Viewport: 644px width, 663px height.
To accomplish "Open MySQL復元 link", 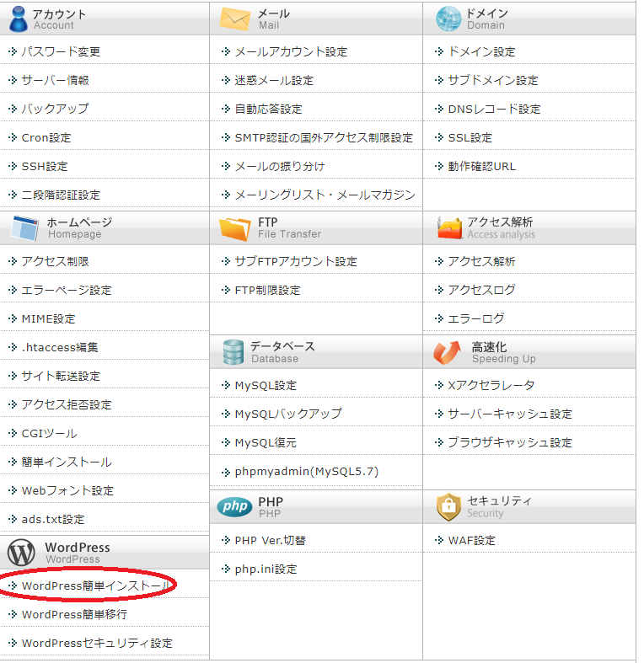I will [x=266, y=443].
